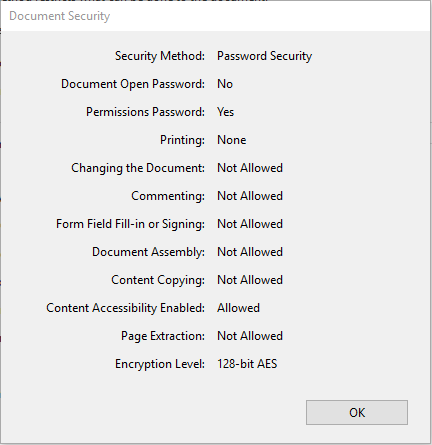Select the Security Method label

click(160, 56)
